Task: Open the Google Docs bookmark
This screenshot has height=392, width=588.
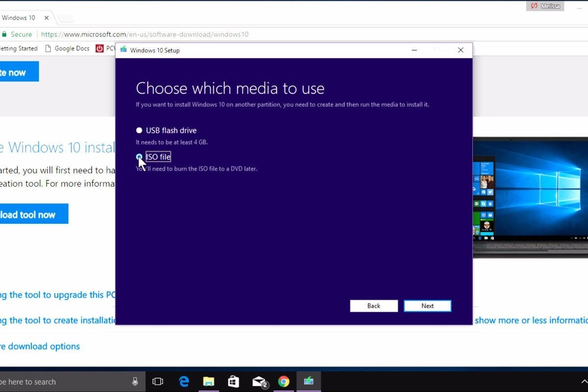Action: point(72,48)
